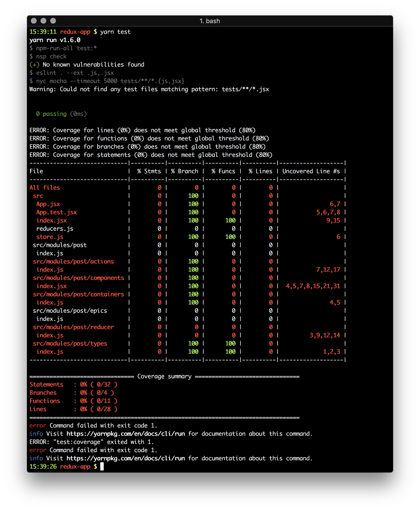Click the cursor block at the final prompt
Viewport: 420px width, 511px height.
(x=102, y=467)
